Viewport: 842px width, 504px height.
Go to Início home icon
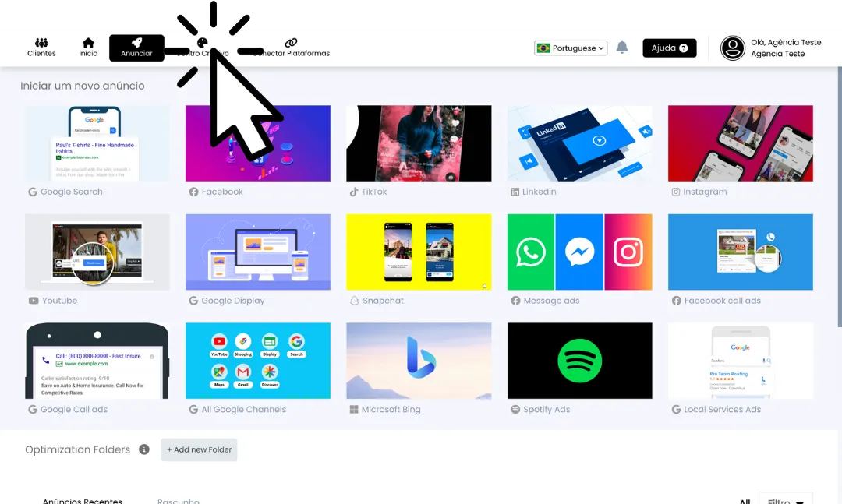pyautogui.click(x=88, y=43)
